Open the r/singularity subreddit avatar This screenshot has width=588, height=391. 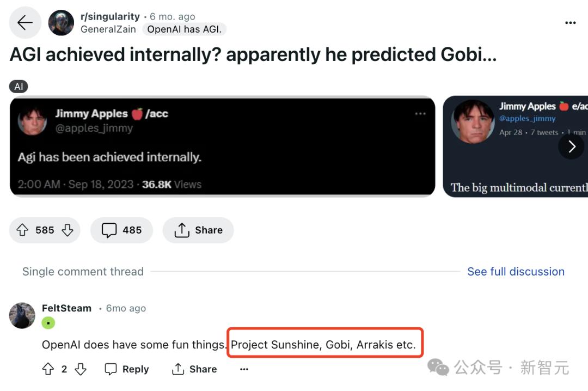click(61, 22)
